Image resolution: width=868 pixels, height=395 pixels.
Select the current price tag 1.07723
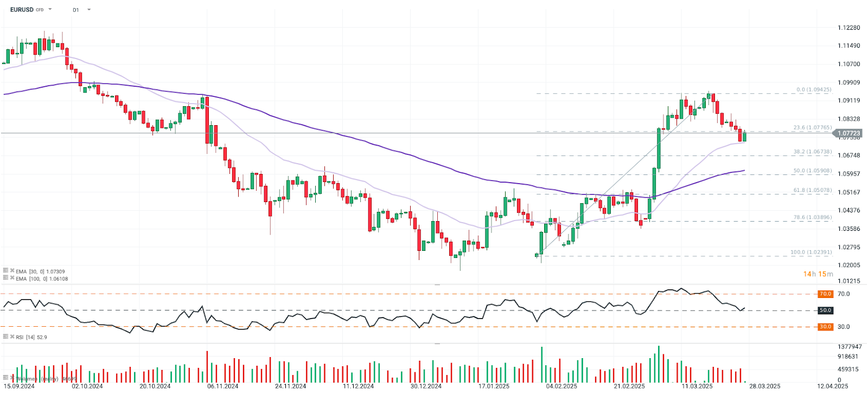click(848, 133)
